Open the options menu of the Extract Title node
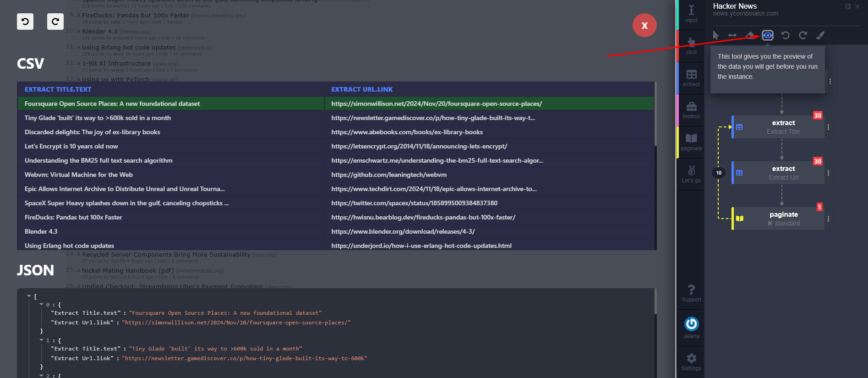The height and width of the screenshot is (378, 868). (828, 127)
